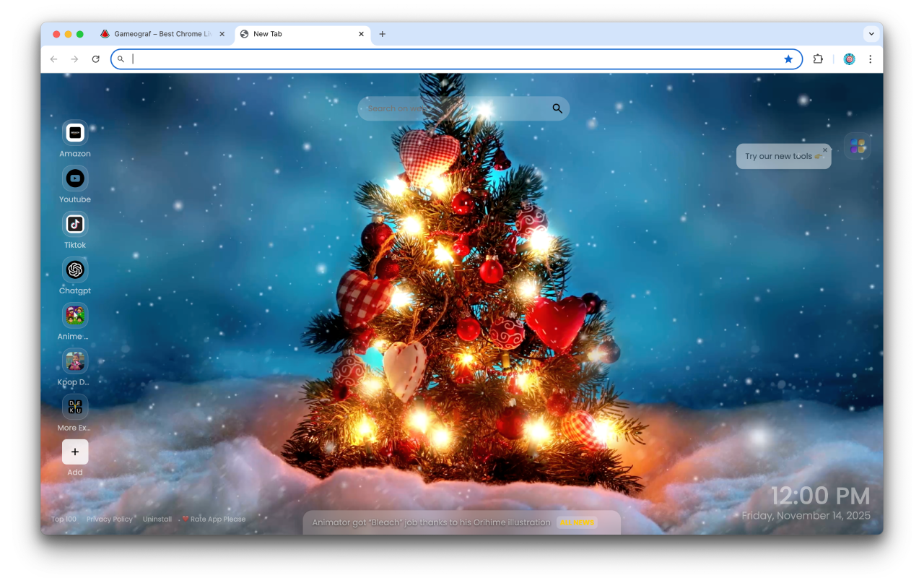
Task: Add a new shortcut with plus button
Action: coord(75,452)
